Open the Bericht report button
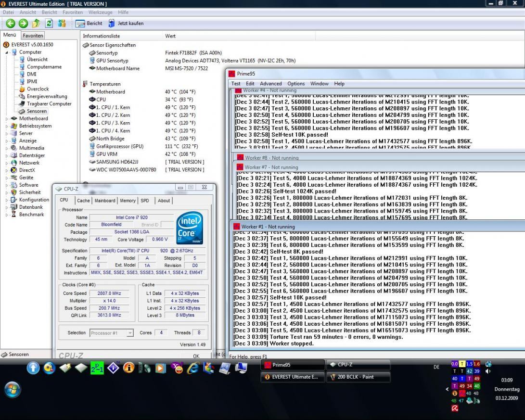Image resolution: width=525 pixels, height=420 pixels. pos(89,24)
